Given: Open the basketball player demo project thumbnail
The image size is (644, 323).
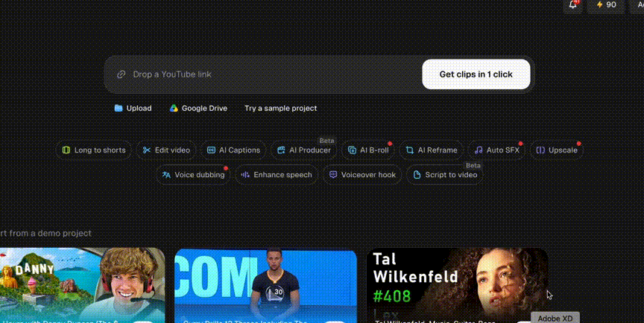Looking at the screenshot, I should [266, 285].
